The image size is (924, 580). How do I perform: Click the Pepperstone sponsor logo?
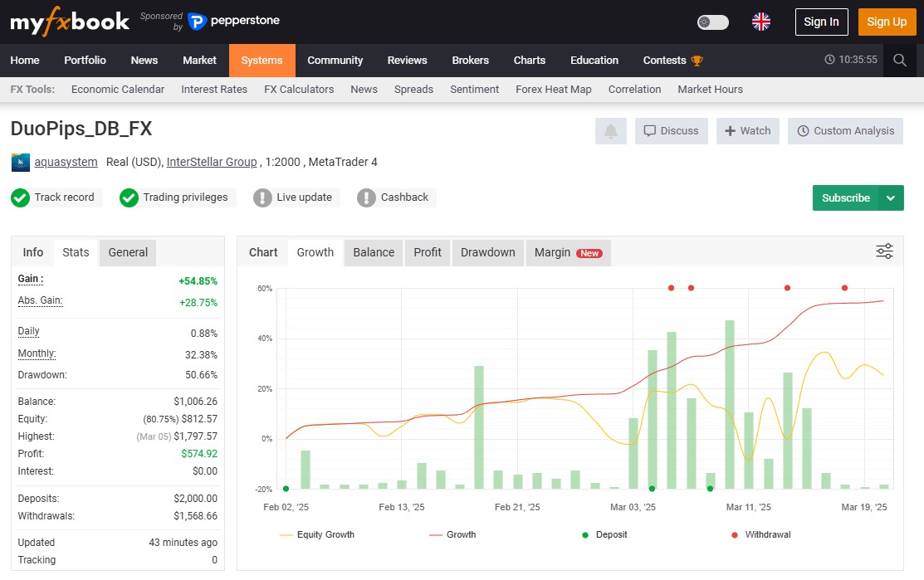click(235, 22)
